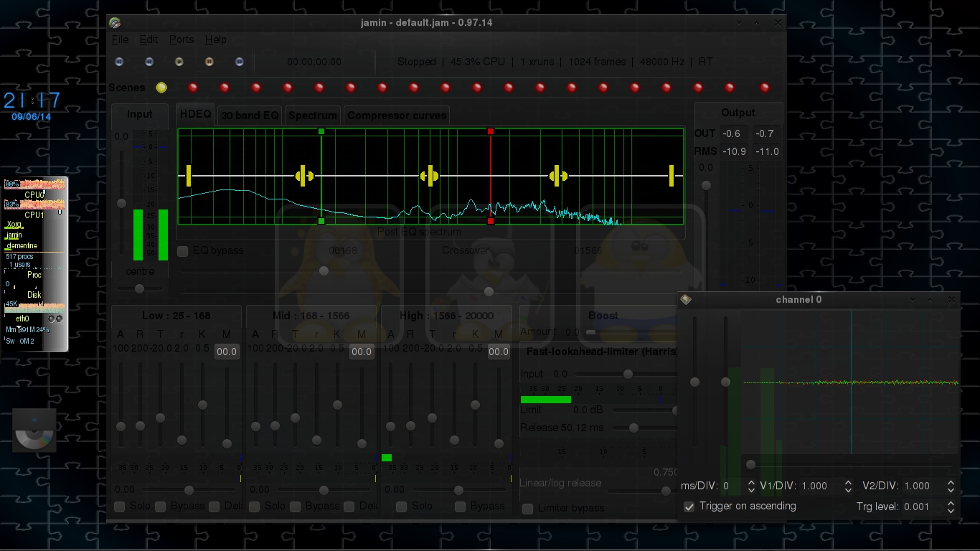Click the input centre balance slider
Screen dimensions: 980x551
coord(139,288)
